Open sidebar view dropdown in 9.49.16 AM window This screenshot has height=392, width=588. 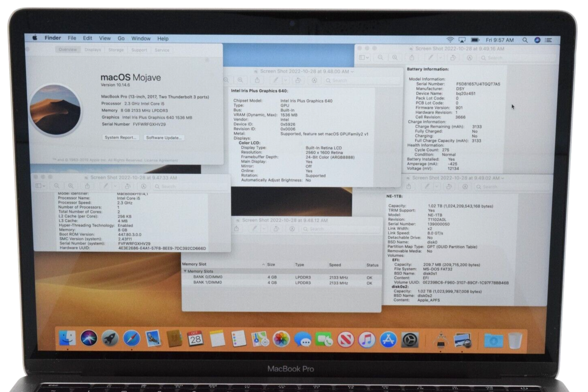point(364,58)
